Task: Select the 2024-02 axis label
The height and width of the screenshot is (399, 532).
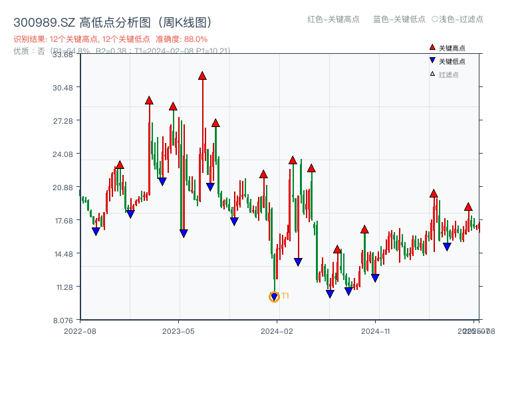Action: (x=276, y=331)
